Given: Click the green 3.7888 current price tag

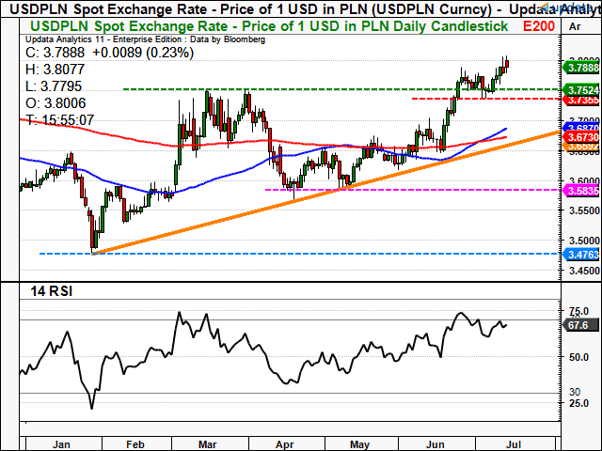Looking at the screenshot, I should [582, 68].
